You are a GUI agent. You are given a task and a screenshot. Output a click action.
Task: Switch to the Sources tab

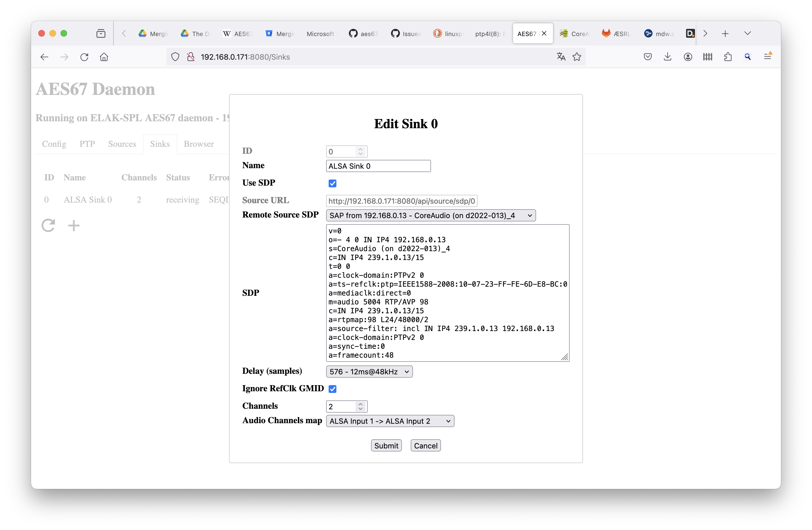[x=122, y=144]
